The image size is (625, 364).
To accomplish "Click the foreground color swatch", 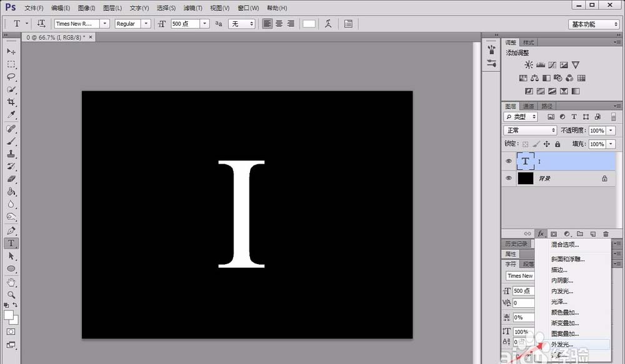I will pos(8,315).
